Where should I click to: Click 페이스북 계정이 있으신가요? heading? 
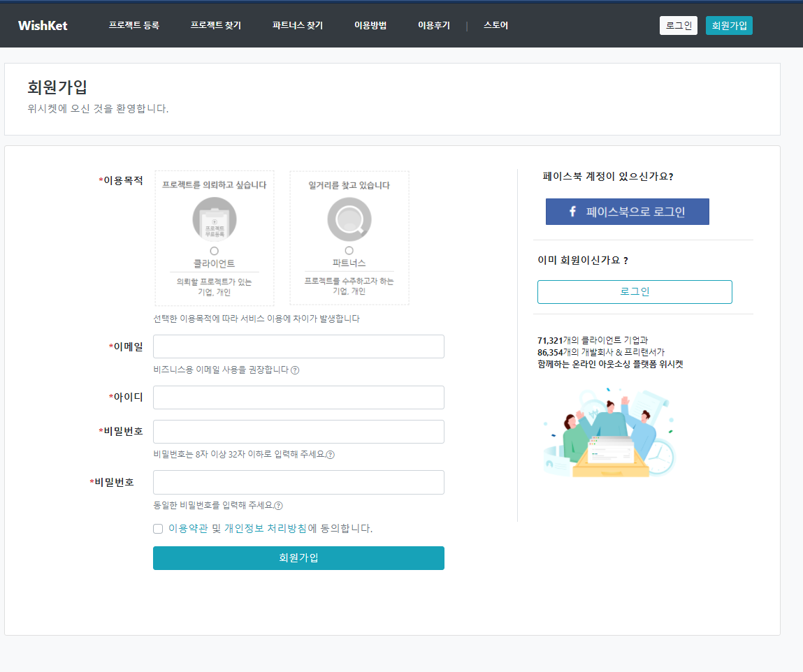tap(608, 177)
